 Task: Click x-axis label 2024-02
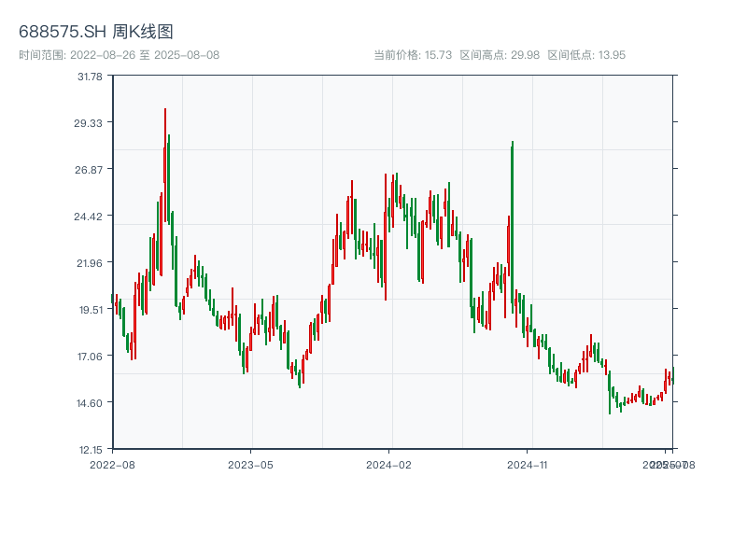point(388,465)
